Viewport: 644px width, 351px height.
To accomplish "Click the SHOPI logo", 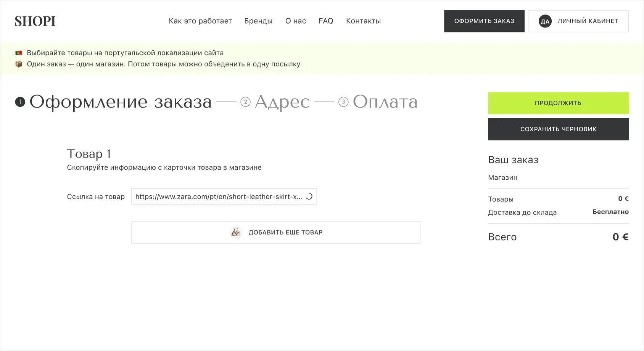I will [x=35, y=21].
